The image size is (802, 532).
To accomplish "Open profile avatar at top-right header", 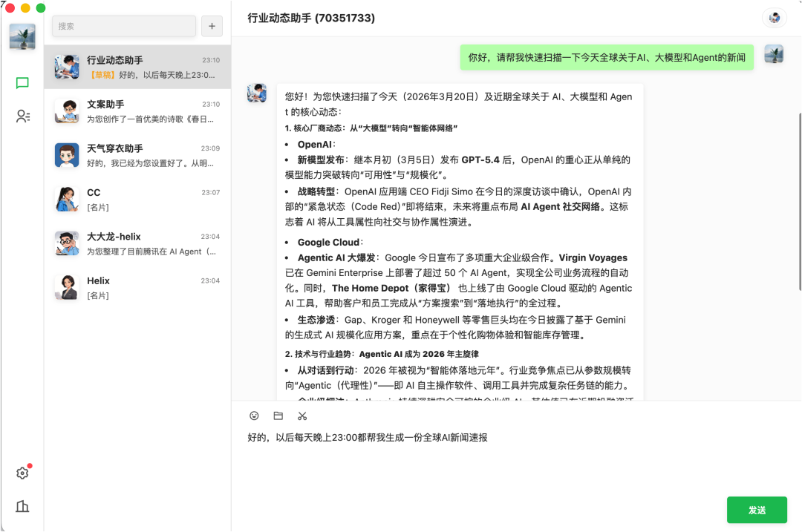I will click(775, 18).
